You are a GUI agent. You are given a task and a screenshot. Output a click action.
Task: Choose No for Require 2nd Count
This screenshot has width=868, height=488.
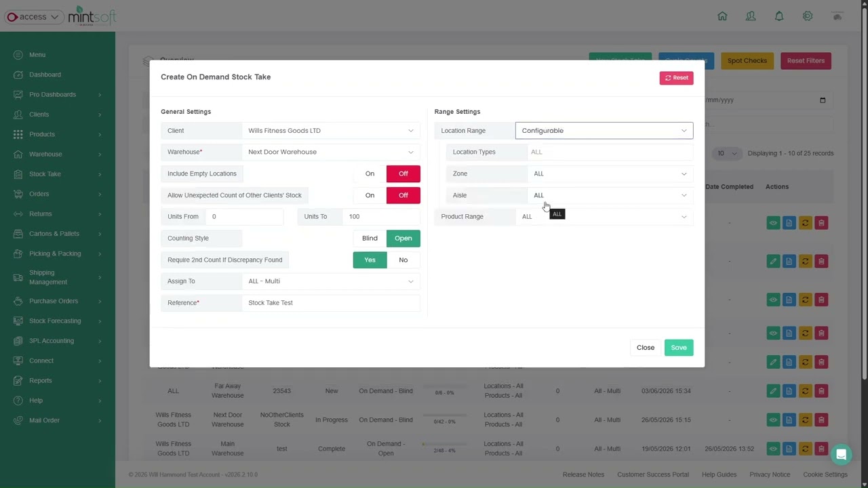pyautogui.click(x=403, y=260)
